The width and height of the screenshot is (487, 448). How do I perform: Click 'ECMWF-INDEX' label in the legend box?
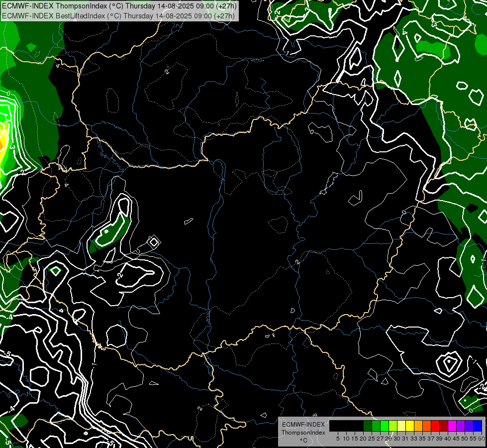pos(303,425)
